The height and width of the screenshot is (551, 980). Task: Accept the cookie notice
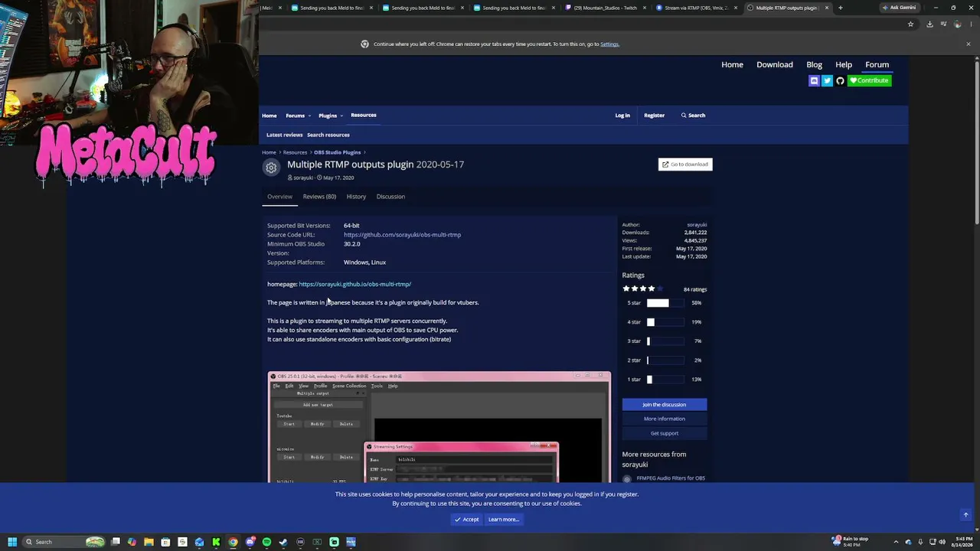[x=466, y=520]
